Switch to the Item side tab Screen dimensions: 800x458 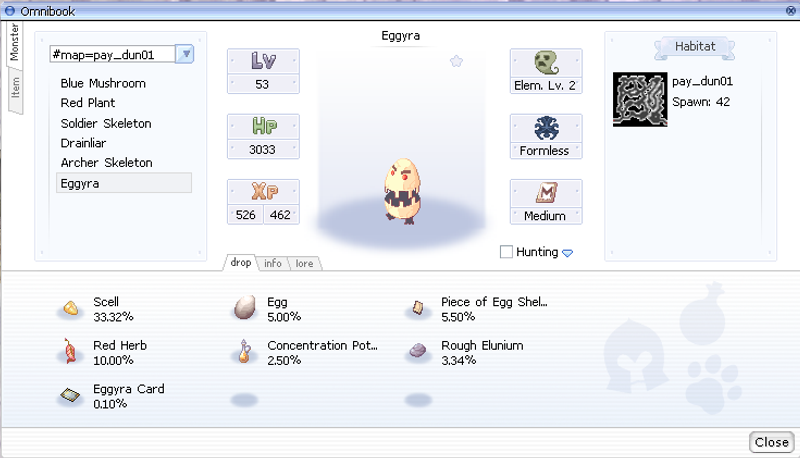pos(15,88)
